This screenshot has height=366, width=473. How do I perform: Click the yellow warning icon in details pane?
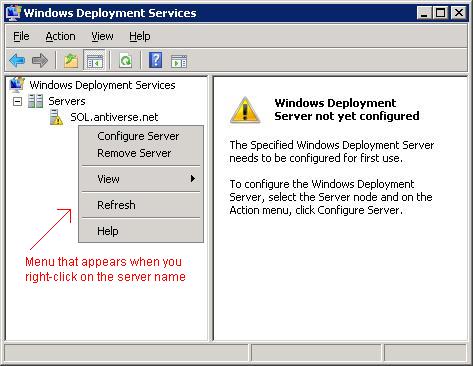245,110
